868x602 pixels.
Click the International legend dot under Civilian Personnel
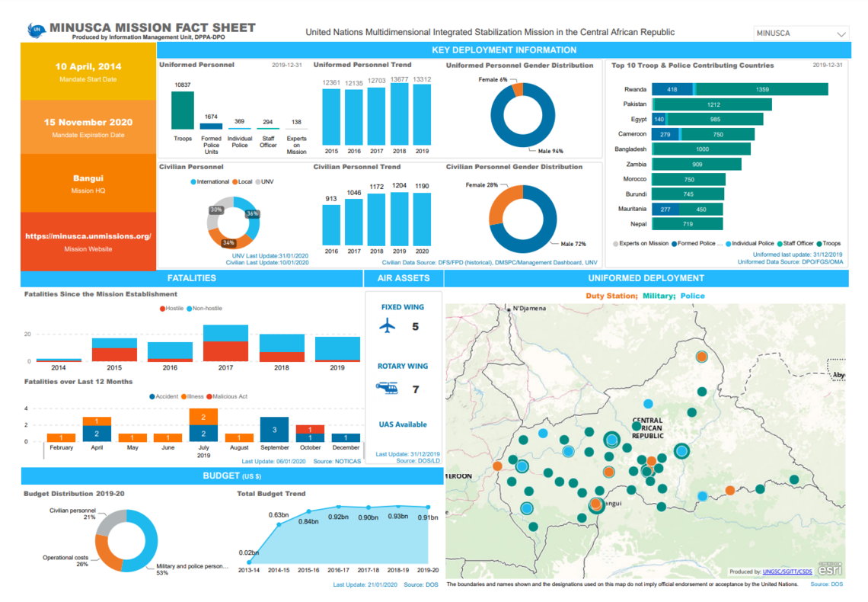[x=193, y=182]
